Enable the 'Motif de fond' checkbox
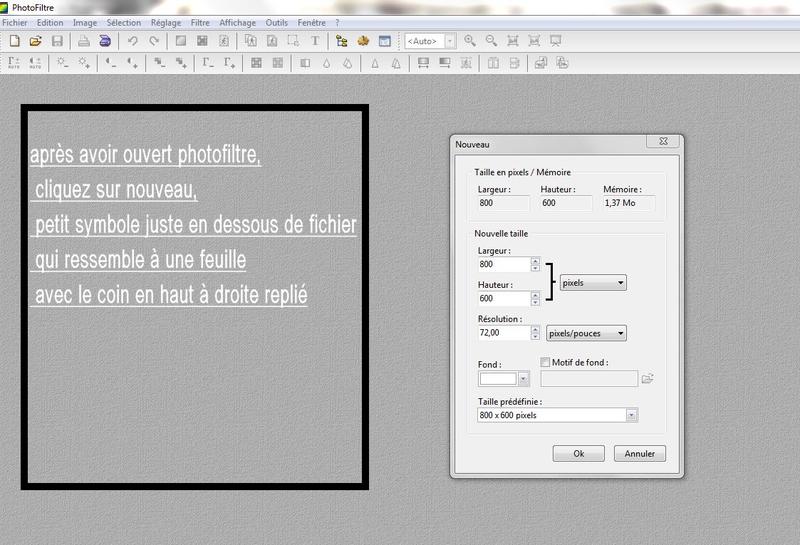This screenshot has width=800, height=545. point(545,362)
